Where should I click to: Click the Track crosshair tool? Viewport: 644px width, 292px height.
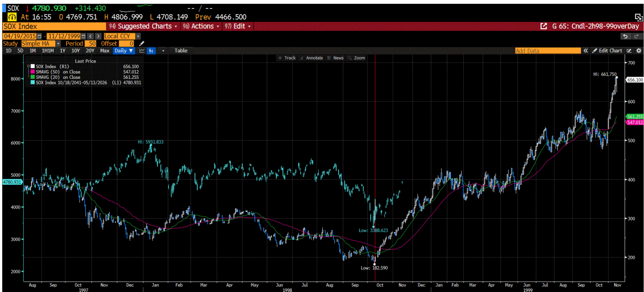(286, 57)
